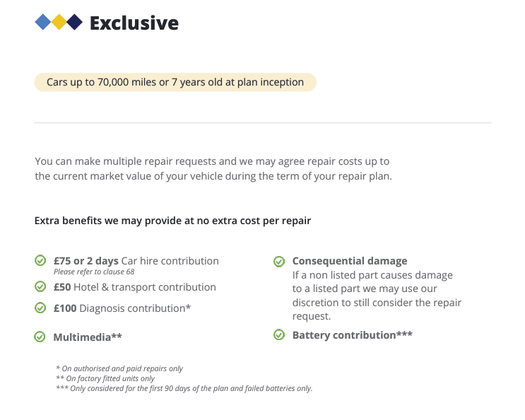Click the Exclusive plan heading

(134, 23)
